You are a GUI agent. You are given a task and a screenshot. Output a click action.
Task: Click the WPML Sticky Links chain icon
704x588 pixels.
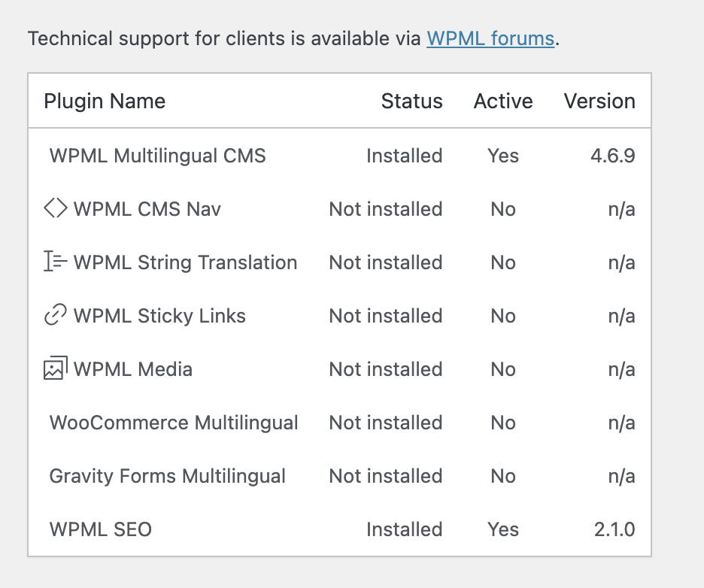[56, 314]
